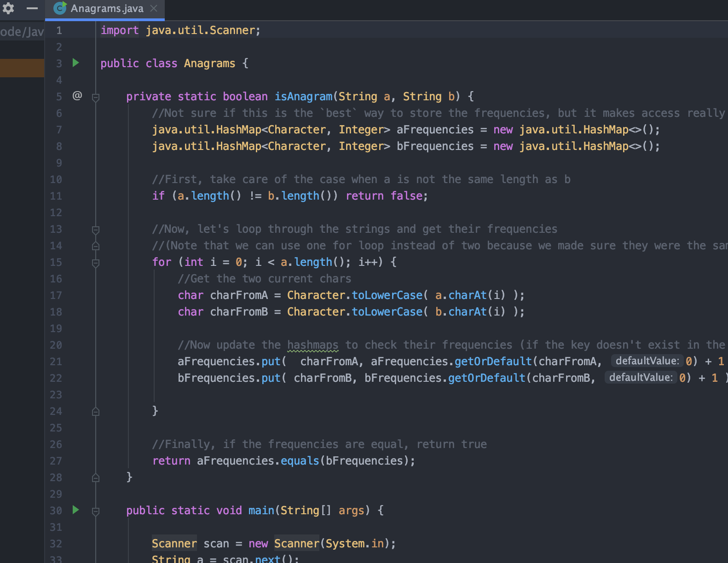The width and height of the screenshot is (728, 563).
Task: Click the Java class icon on the Anagrams.java tab
Action: click(60, 8)
